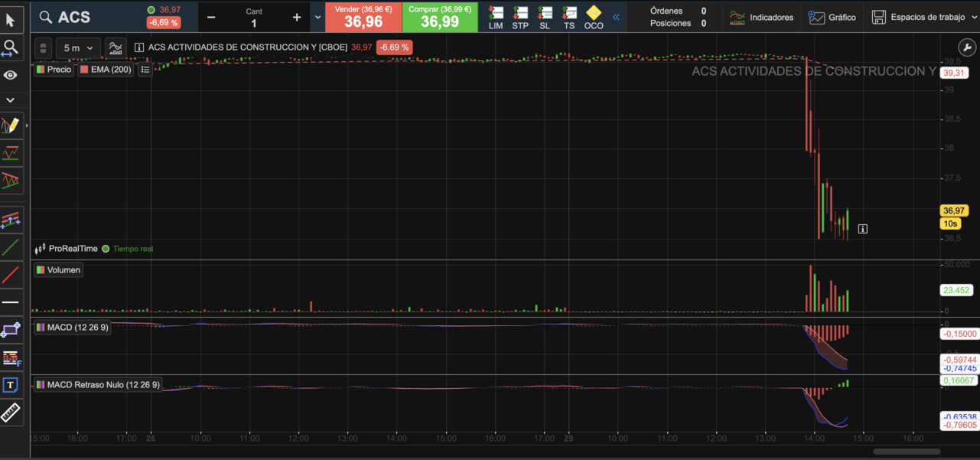The image size is (980, 460).
Task: Open the drawing pencil chart tool
Action: click(x=11, y=126)
